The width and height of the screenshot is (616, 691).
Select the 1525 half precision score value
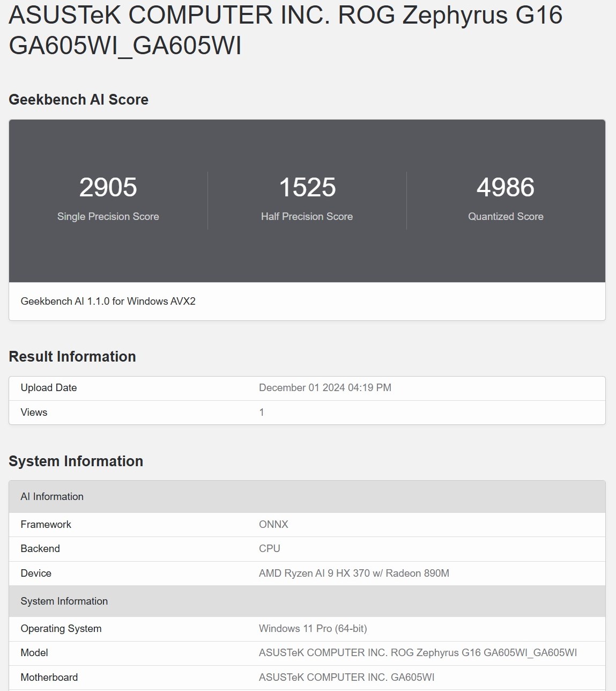tap(307, 187)
